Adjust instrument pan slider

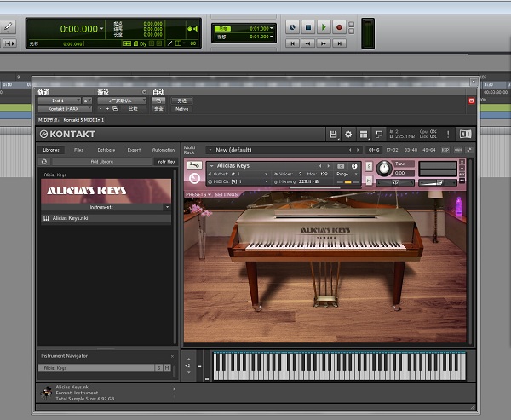tap(395, 183)
